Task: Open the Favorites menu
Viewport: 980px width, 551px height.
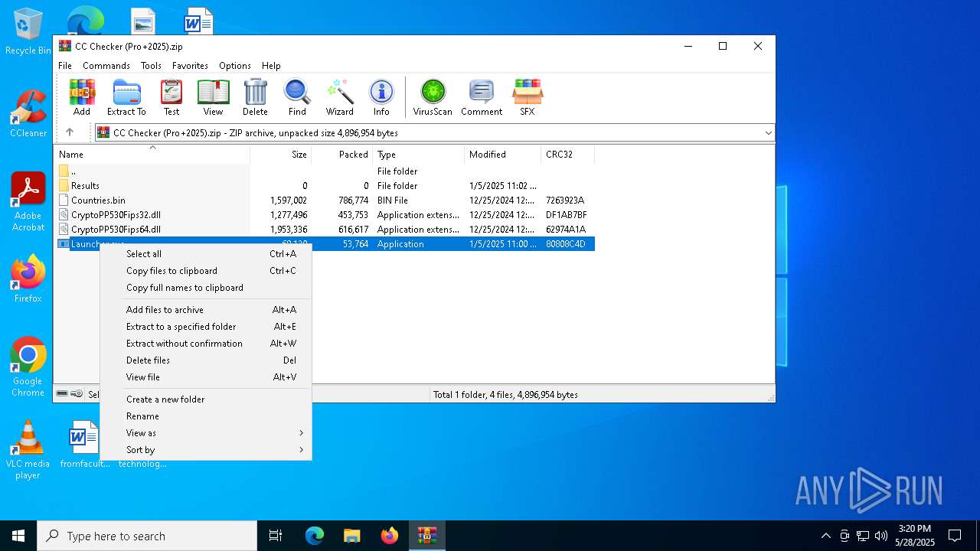Action: coord(190,66)
